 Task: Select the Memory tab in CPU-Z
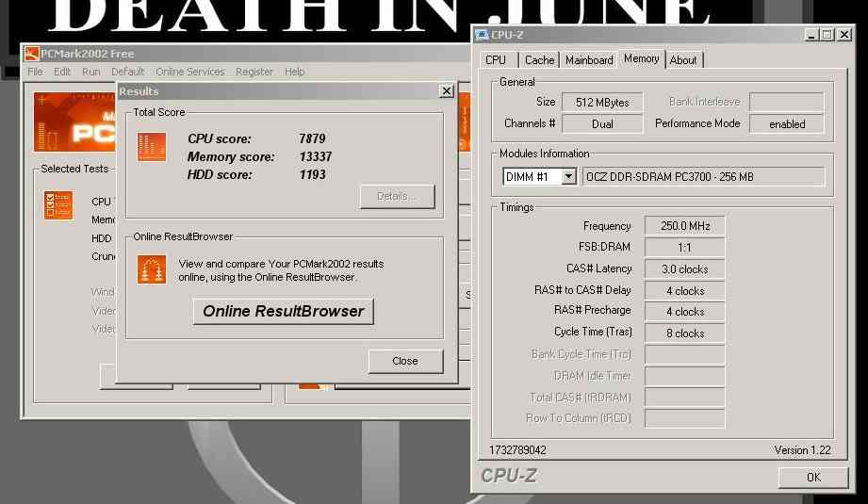pyautogui.click(x=641, y=58)
